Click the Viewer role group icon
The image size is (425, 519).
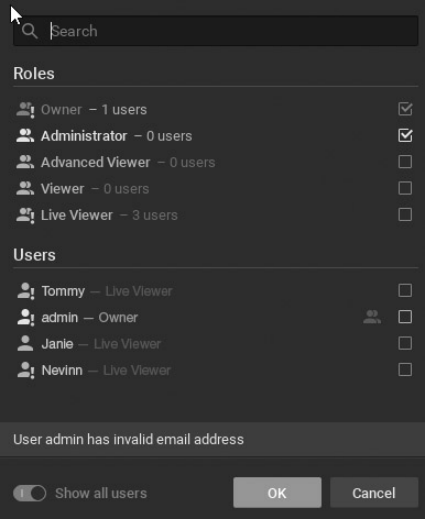coord(25,188)
